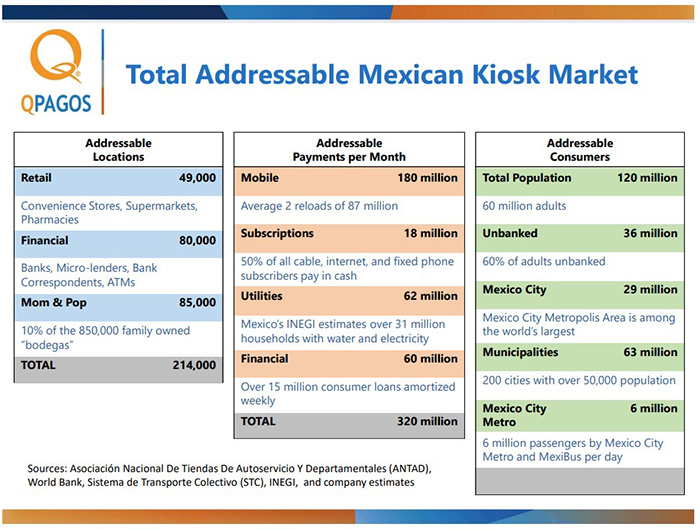Click the Mexico City Metro 6 million row

pos(580,415)
